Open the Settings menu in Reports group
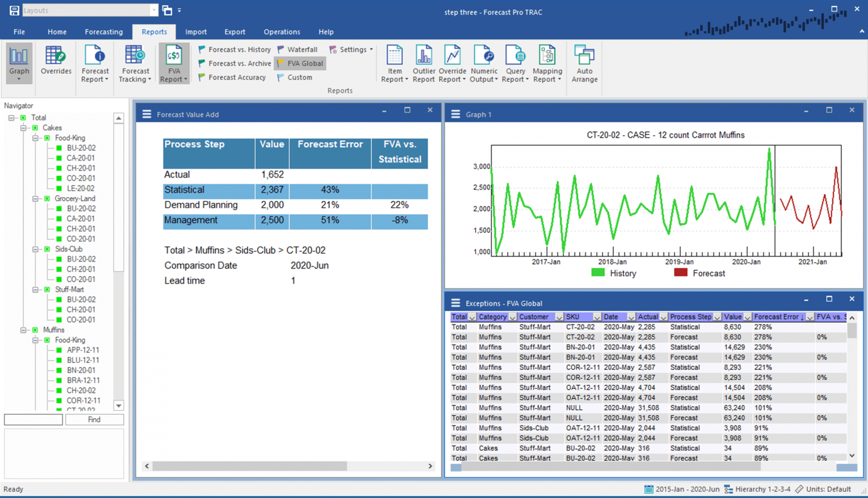 (351, 49)
